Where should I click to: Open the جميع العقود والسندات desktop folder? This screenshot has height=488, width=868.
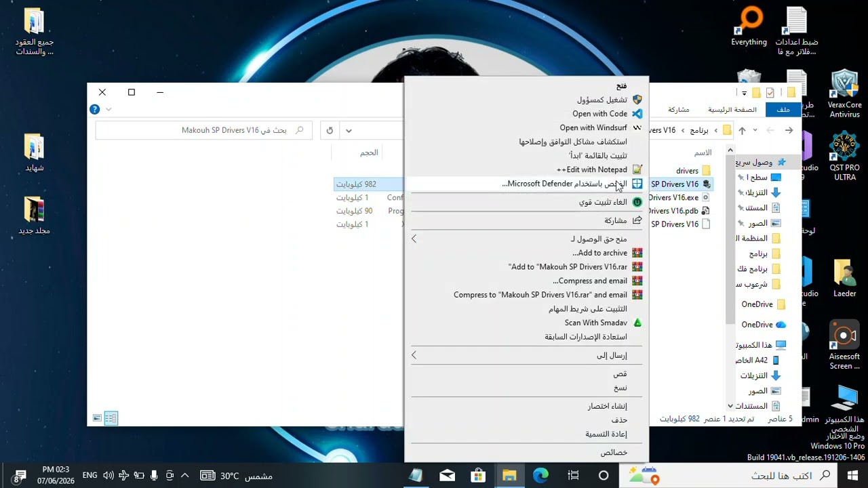tap(34, 32)
